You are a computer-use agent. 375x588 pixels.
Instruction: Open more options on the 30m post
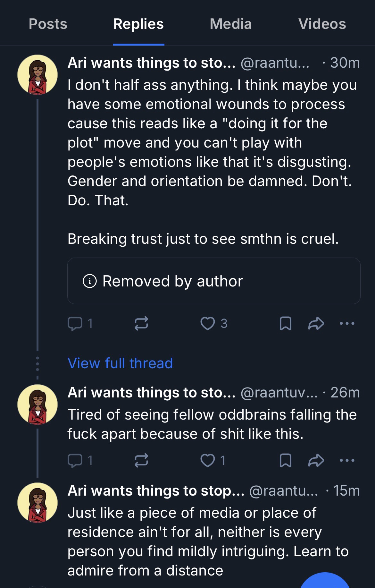(x=347, y=323)
